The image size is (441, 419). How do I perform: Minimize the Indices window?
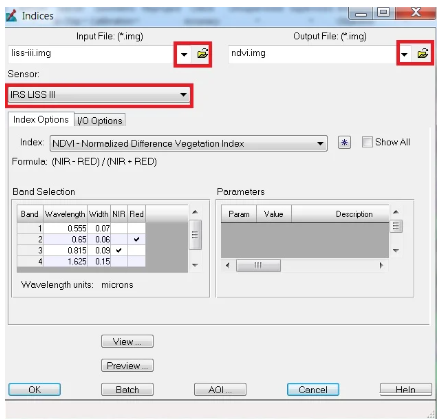point(361,13)
